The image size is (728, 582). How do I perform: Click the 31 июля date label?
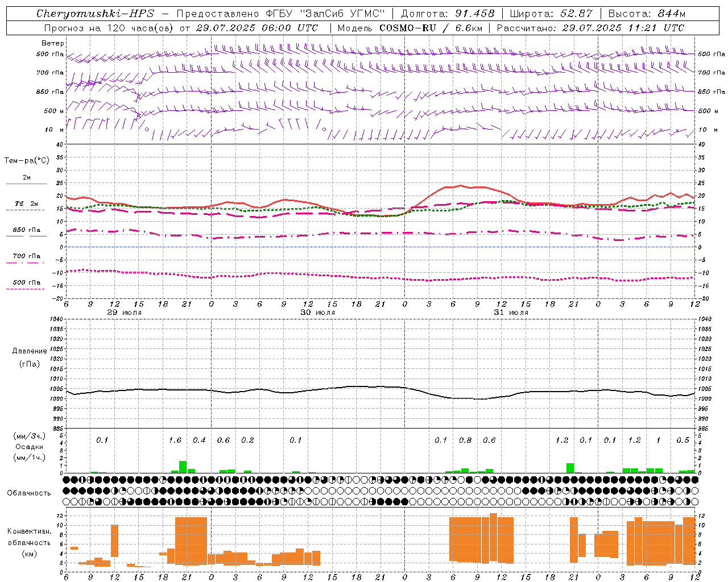click(x=511, y=313)
